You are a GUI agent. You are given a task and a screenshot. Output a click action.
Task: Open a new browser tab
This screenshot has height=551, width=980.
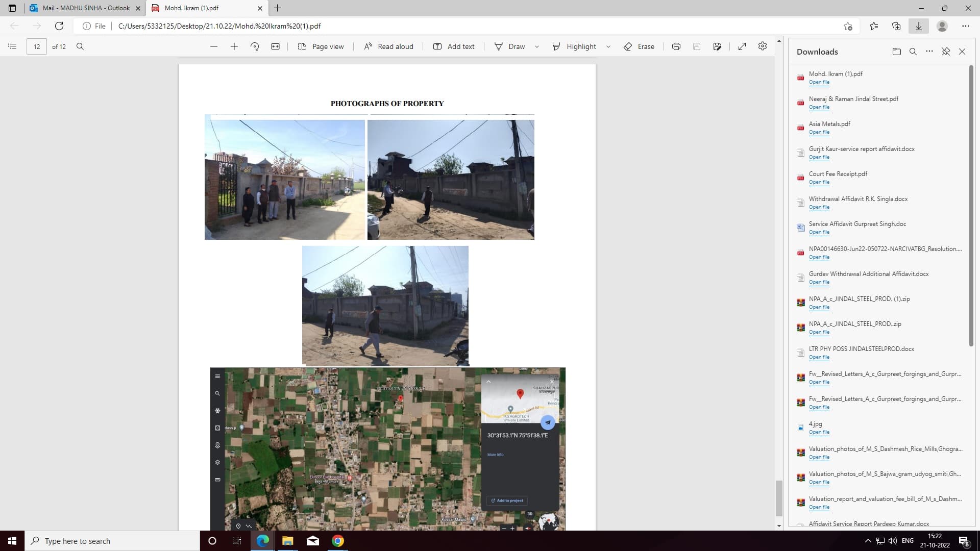pos(277,8)
